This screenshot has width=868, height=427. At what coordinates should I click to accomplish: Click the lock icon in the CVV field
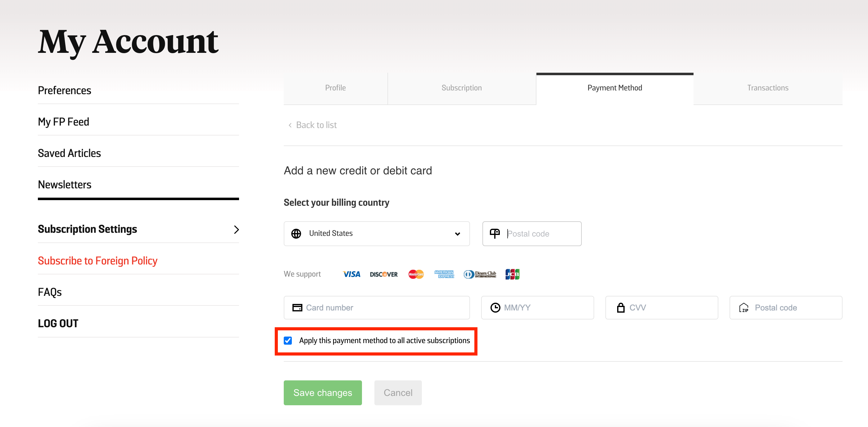click(x=621, y=307)
